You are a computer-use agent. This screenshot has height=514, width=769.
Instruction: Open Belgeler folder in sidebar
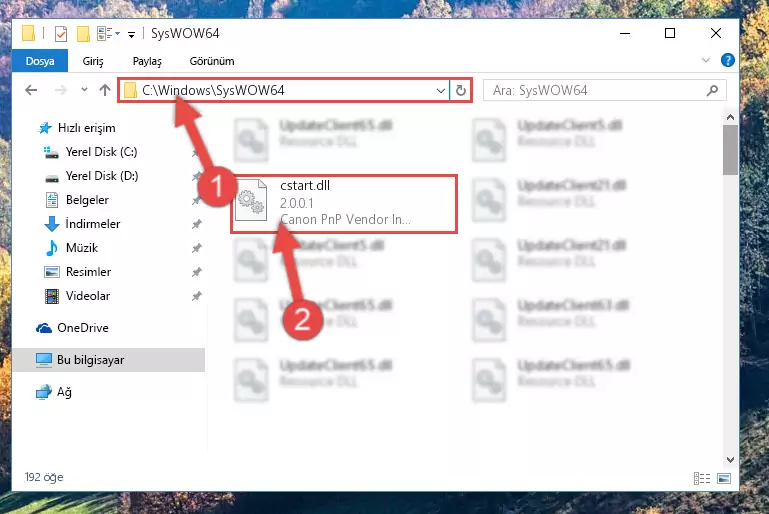pyautogui.click(x=87, y=200)
